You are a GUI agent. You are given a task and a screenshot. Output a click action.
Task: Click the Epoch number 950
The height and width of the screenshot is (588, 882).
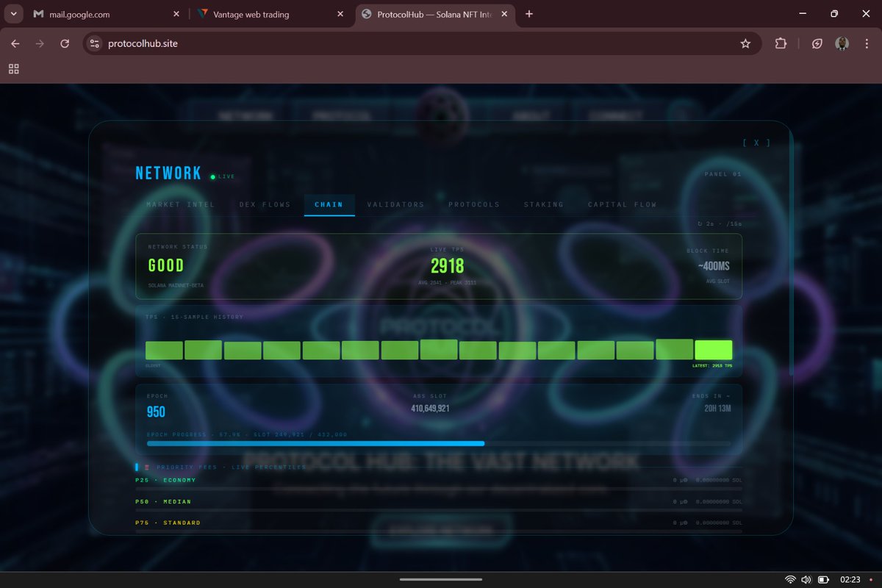pos(156,412)
